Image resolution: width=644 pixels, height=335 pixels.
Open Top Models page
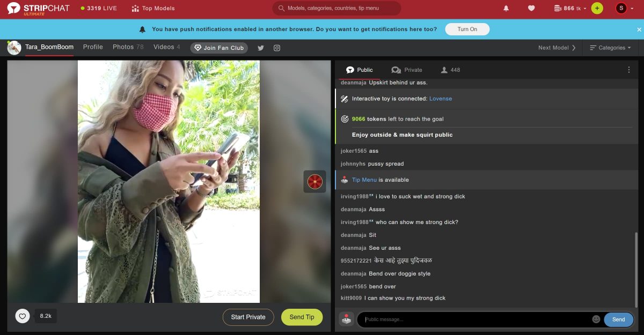coord(153,8)
